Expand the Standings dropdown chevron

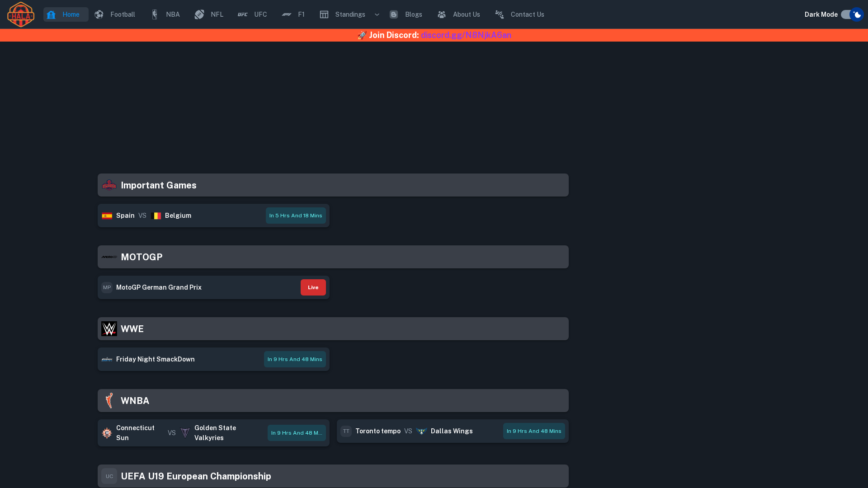[x=377, y=14]
